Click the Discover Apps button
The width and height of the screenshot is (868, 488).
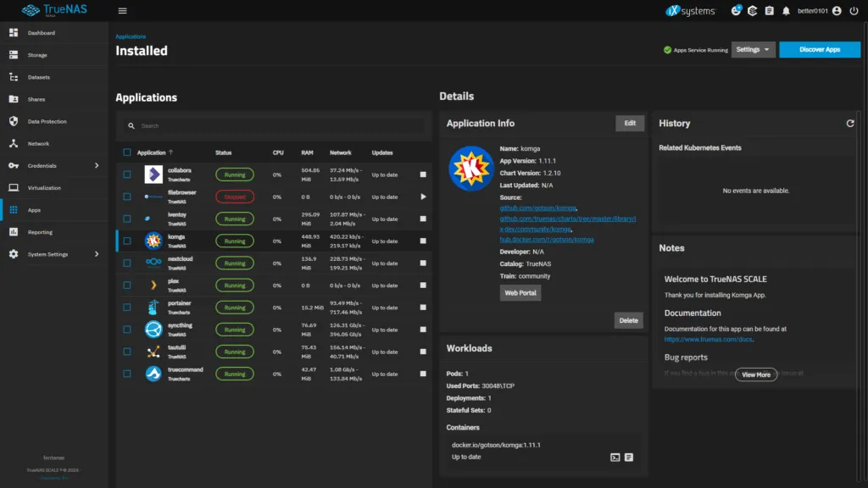click(x=819, y=49)
